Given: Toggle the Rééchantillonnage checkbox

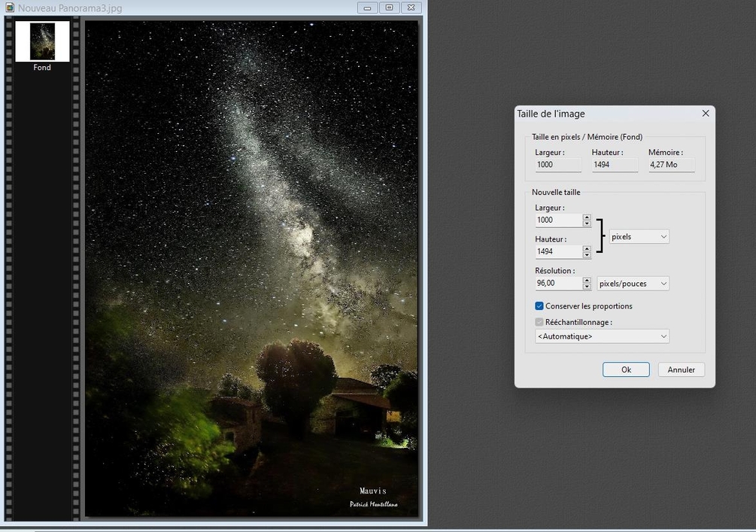Looking at the screenshot, I should pyautogui.click(x=539, y=322).
